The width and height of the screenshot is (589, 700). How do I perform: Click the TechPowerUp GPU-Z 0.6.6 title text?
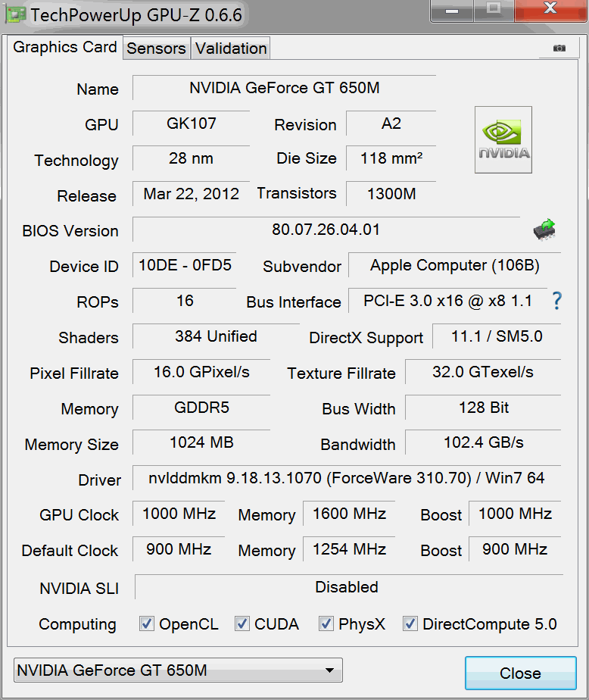click(x=136, y=14)
